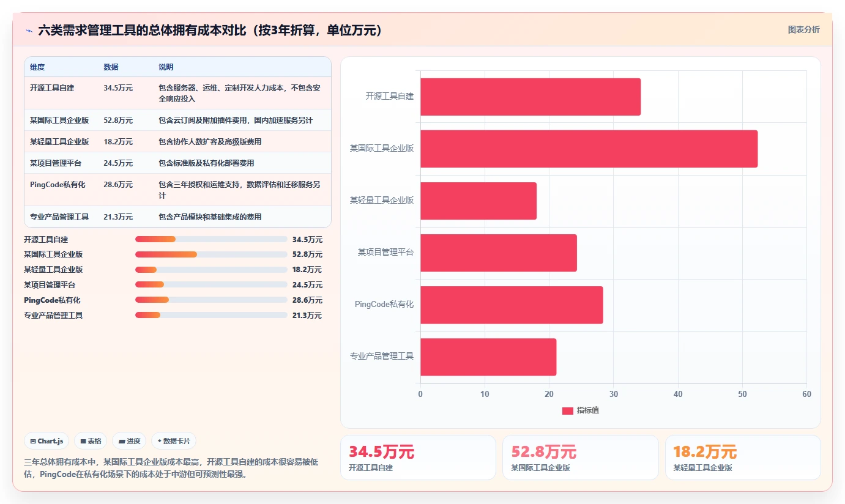845x504 pixels.
Task: Click description 包含协作人数扩容及高级版费用
Action: pyautogui.click(x=210, y=142)
